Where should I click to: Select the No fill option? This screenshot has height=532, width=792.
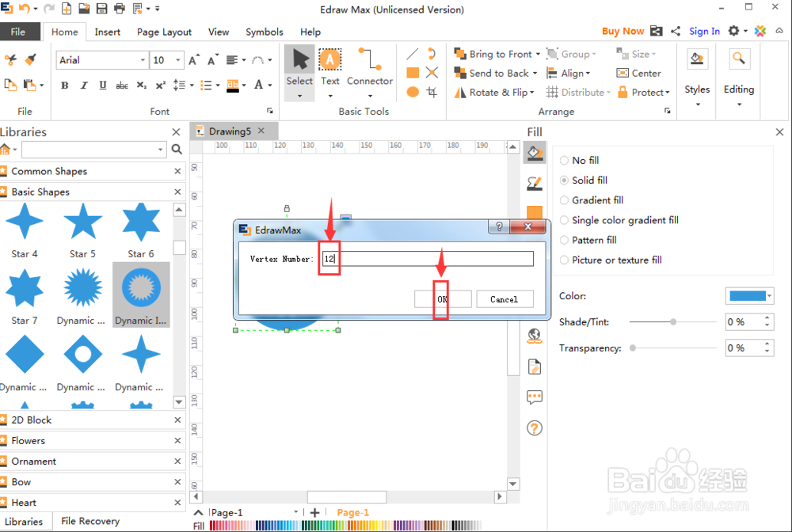tap(580, 161)
